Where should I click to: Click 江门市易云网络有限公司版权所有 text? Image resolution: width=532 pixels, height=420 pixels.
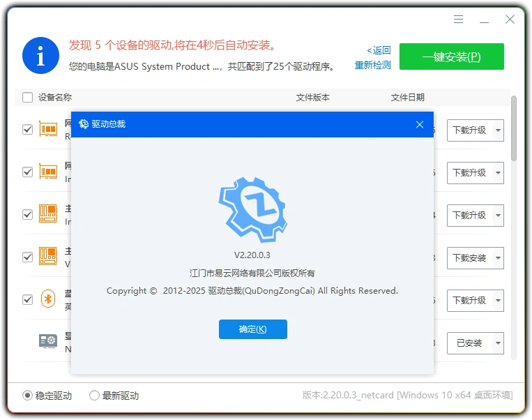tap(252, 273)
